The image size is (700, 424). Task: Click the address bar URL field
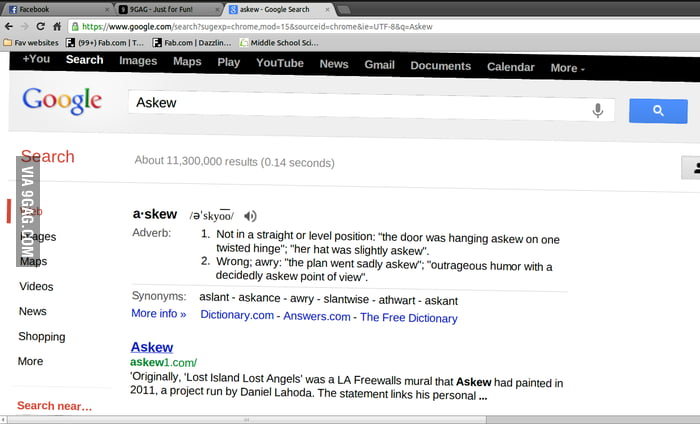pyautogui.click(x=384, y=27)
